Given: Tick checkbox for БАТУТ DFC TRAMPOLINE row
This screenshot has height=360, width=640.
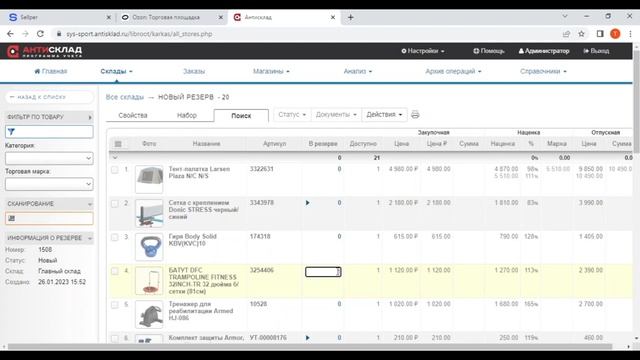Looking at the screenshot, I should pyautogui.click(x=115, y=271).
